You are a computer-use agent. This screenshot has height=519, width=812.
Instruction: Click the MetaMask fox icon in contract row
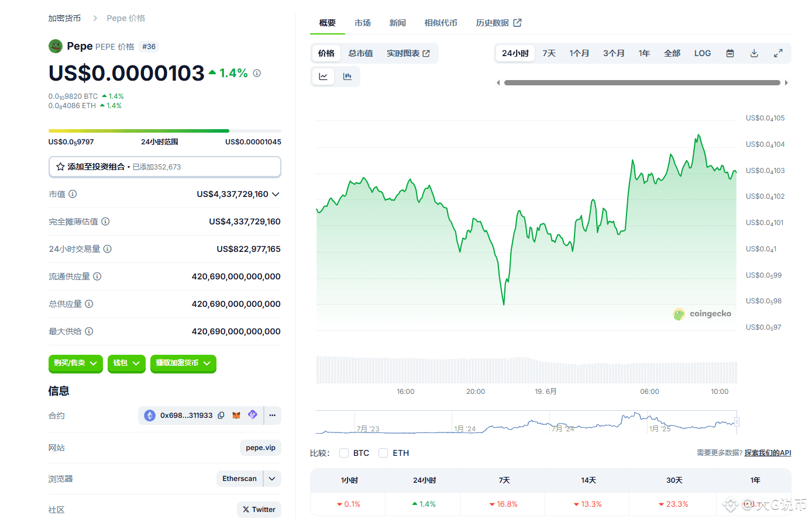pyautogui.click(x=236, y=416)
